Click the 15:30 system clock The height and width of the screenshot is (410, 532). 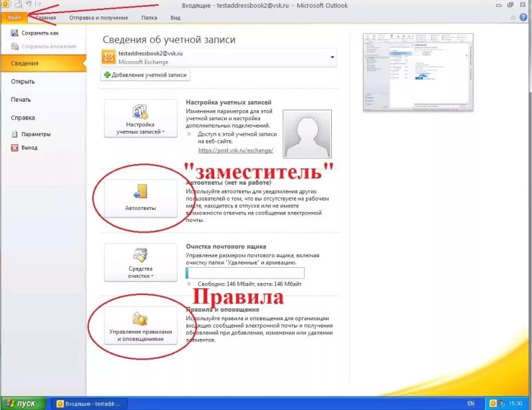(515, 403)
